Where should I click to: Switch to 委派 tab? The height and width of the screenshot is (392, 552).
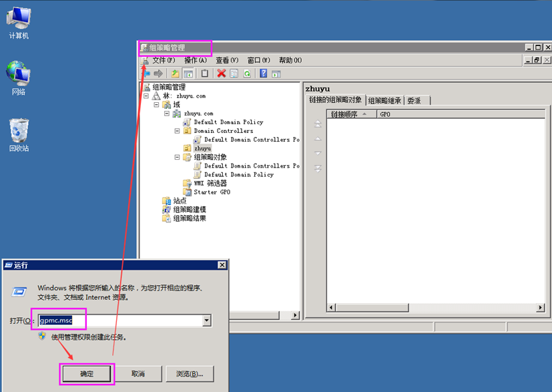tap(417, 101)
